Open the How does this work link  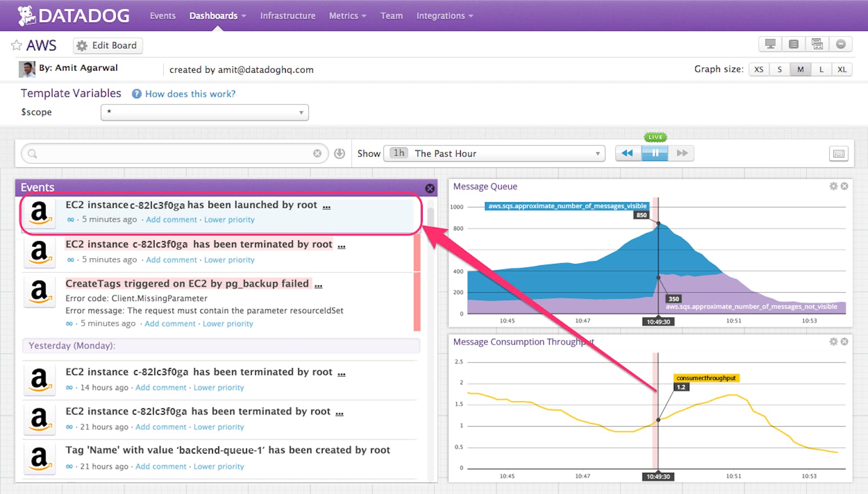click(190, 94)
